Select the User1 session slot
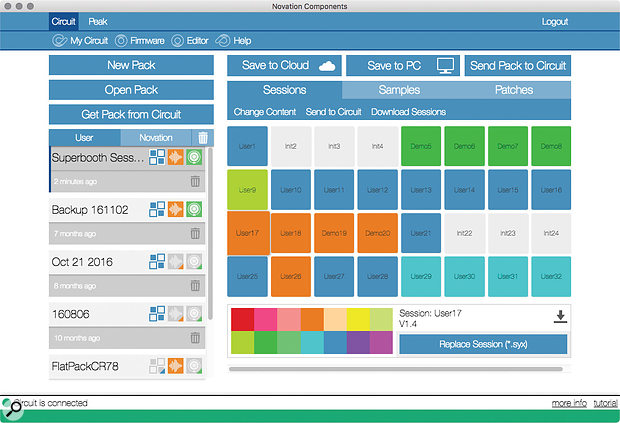Screen dimensions: 620x423 pyautogui.click(x=247, y=146)
